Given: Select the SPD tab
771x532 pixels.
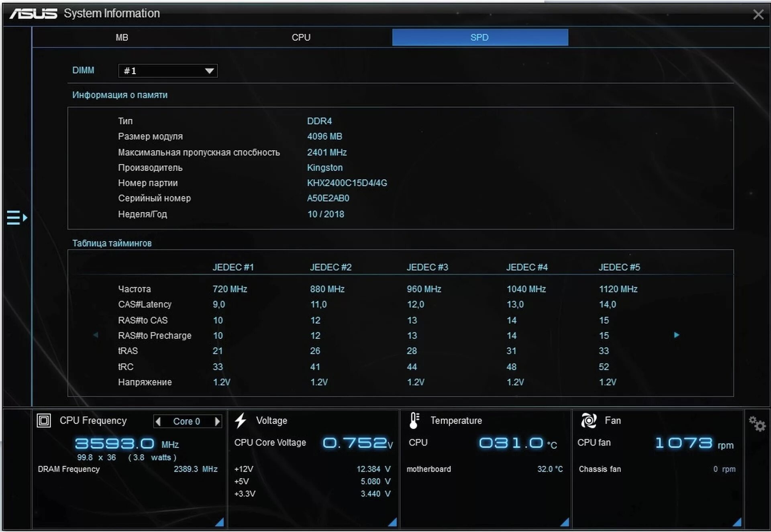Looking at the screenshot, I should (x=479, y=37).
